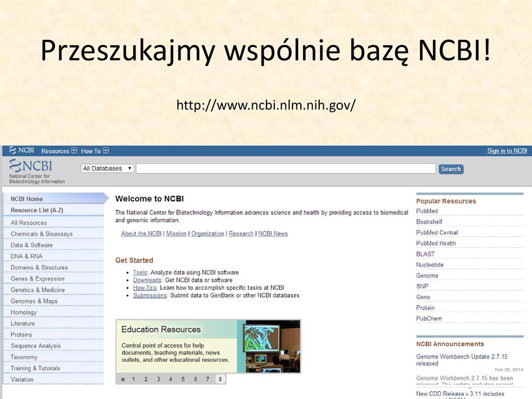Open Genes & Expression category
This screenshot has height=399, width=532.
pyautogui.click(x=53, y=279)
